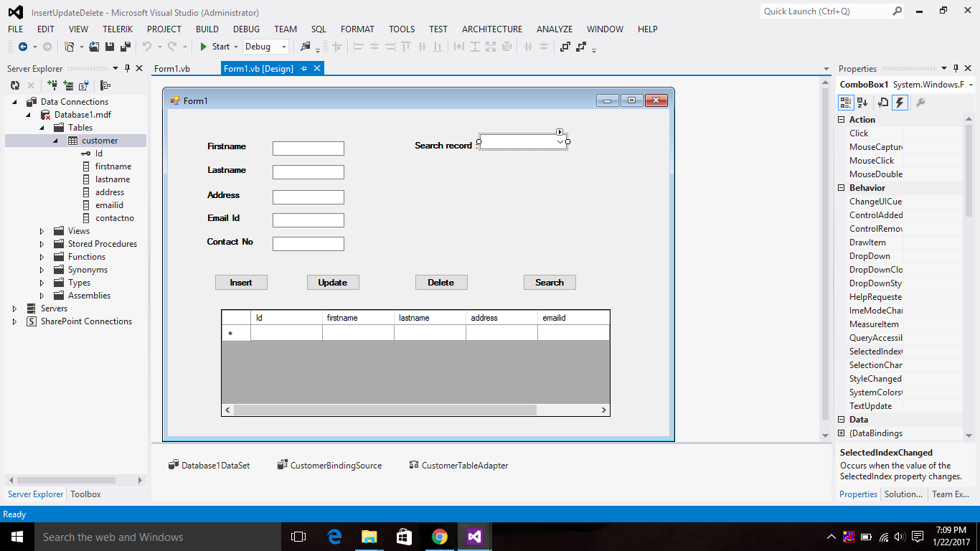The image size is (980, 551).
Task: Open the Debug configuration dropdown
Action: point(283,46)
